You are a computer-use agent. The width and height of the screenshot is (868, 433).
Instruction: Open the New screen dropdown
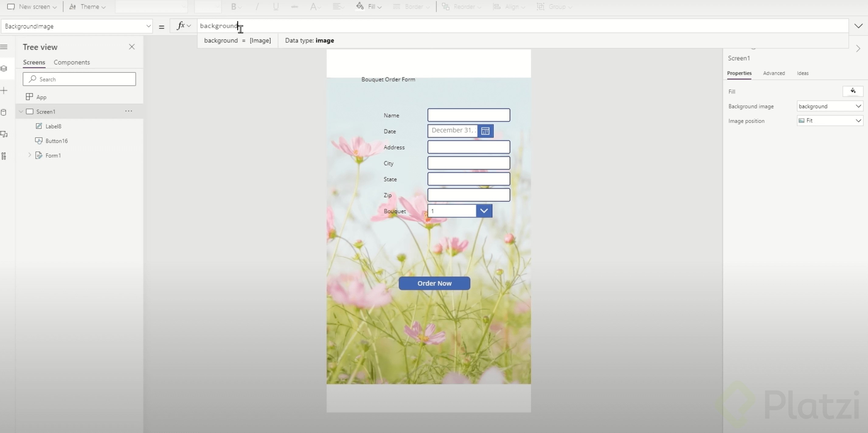(32, 7)
